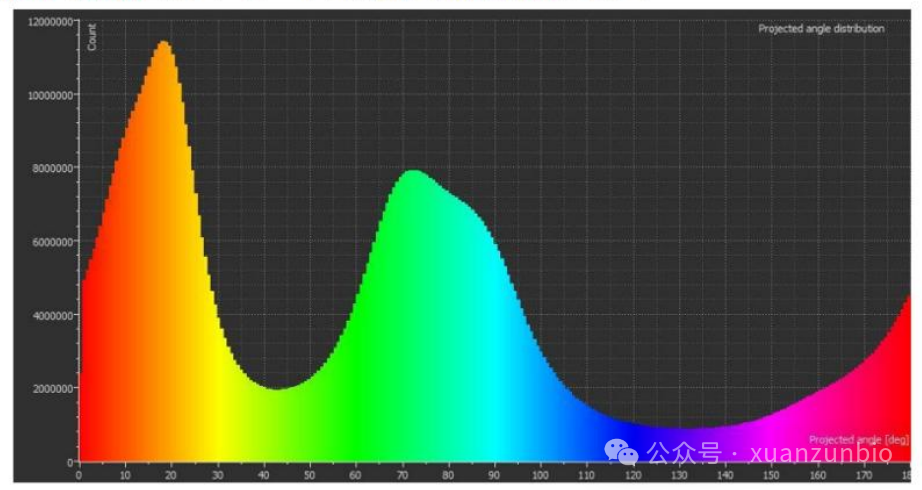Click the "60" x-axis tick label
Viewport: 922px width, 490px height.
355,475
